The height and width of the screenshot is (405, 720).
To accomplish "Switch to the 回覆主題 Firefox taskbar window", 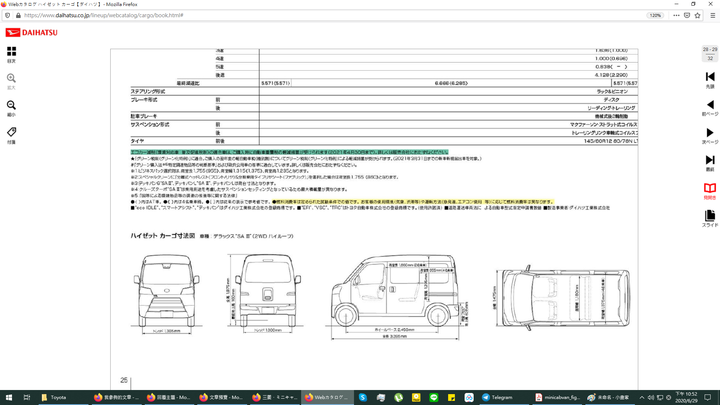I will tap(169, 398).
